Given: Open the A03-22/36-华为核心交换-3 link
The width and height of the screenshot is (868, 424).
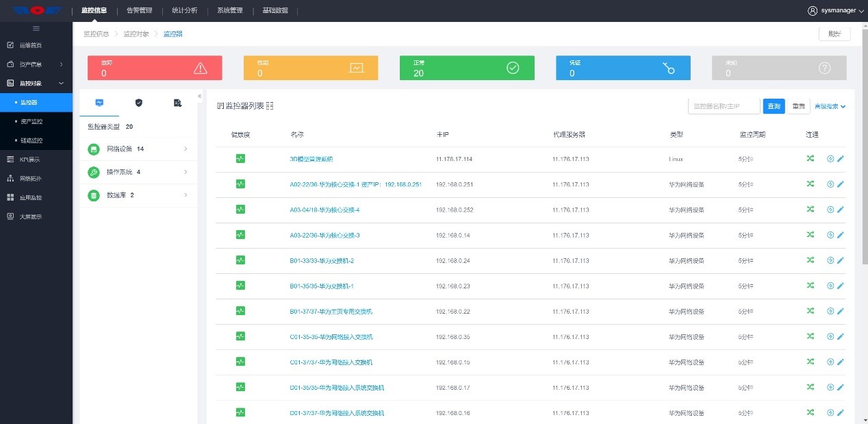Looking at the screenshot, I should click(x=325, y=235).
